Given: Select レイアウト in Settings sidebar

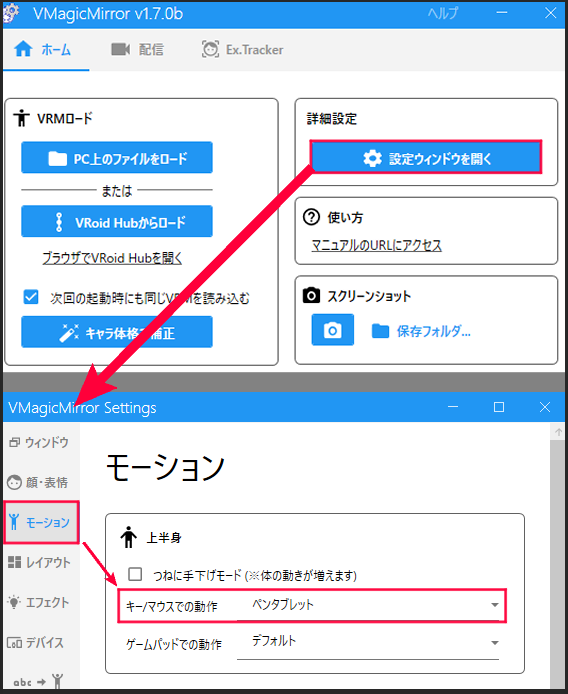Looking at the screenshot, I should pos(41,563).
